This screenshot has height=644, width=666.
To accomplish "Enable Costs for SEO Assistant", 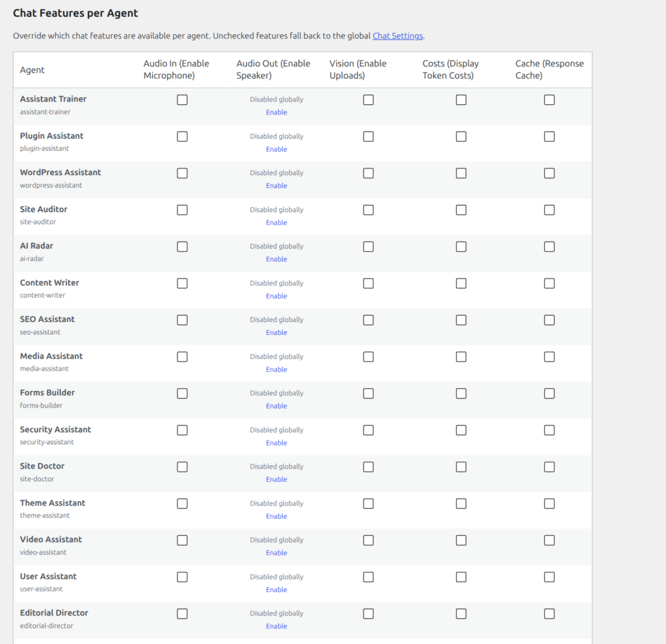I will (x=461, y=320).
